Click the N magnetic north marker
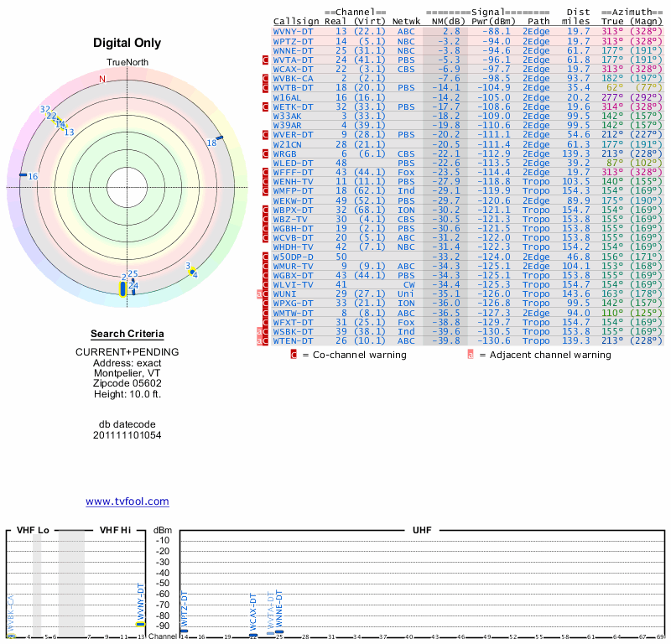The height and width of the screenshot is (644, 671). [x=102, y=80]
